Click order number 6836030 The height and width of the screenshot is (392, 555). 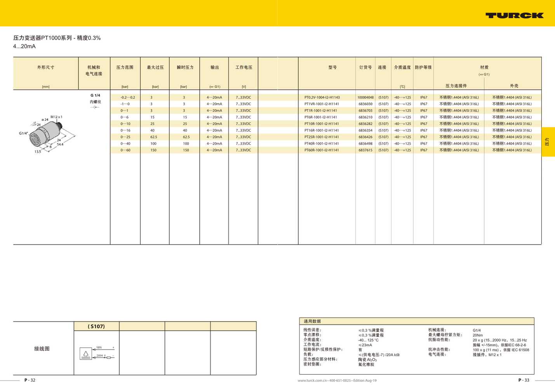(x=365, y=104)
